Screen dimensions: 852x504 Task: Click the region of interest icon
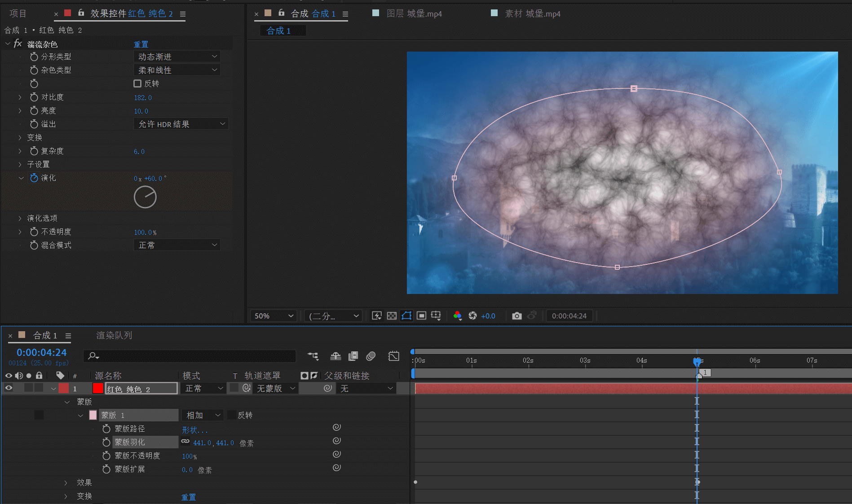421,316
